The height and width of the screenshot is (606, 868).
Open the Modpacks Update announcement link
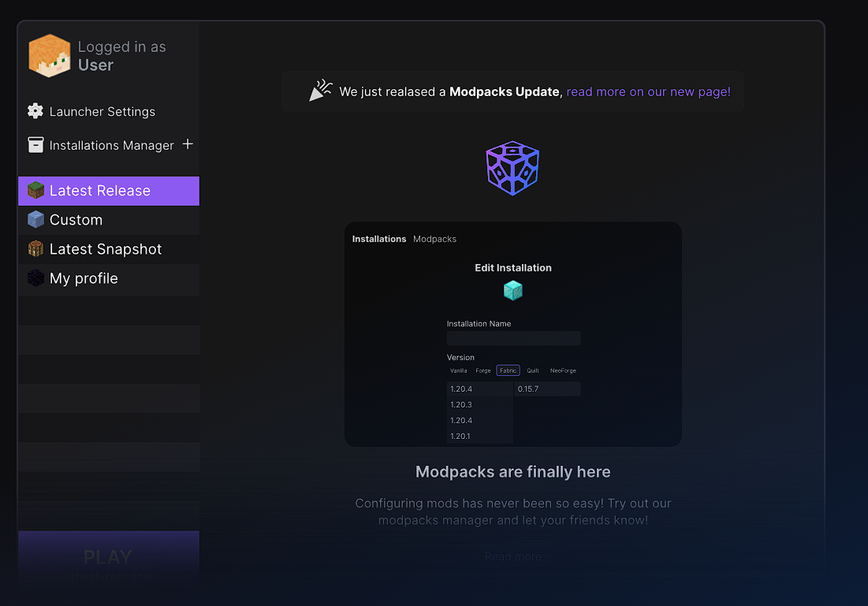[x=648, y=91]
